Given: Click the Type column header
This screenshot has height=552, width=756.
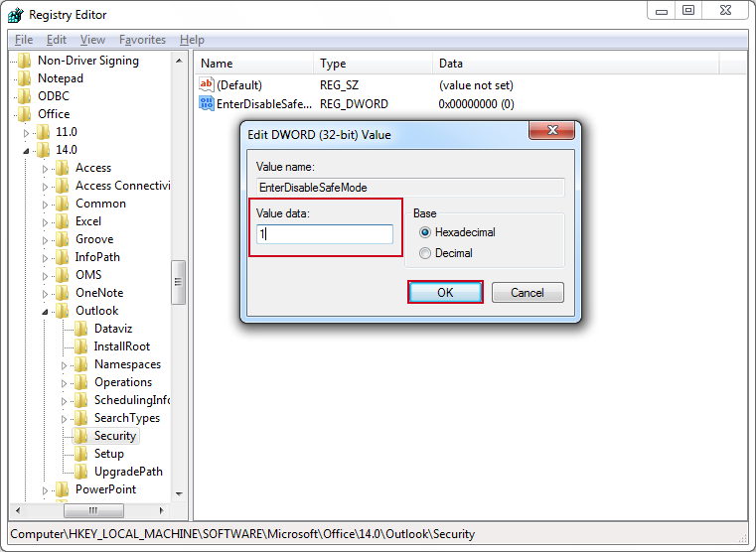Looking at the screenshot, I should pyautogui.click(x=374, y=64).
